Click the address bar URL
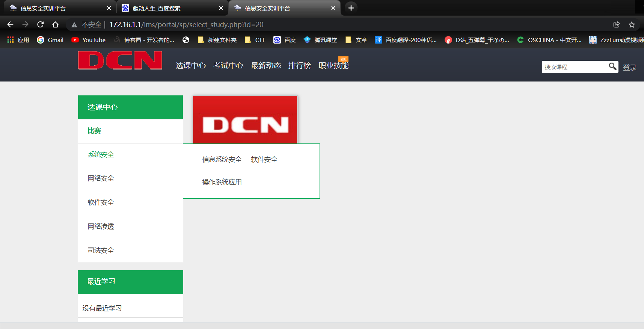 [x=186, y=24]
